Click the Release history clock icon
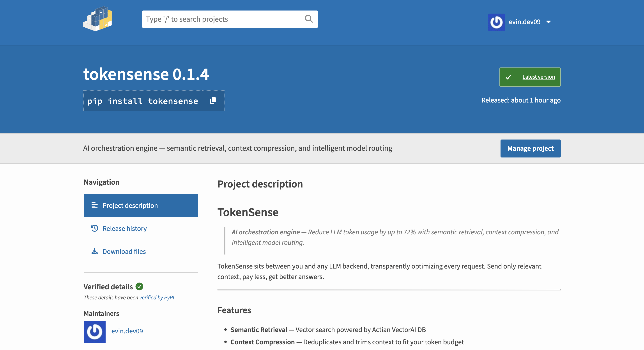644x350 pixels. pyautogui.click(x=94, y=228)
